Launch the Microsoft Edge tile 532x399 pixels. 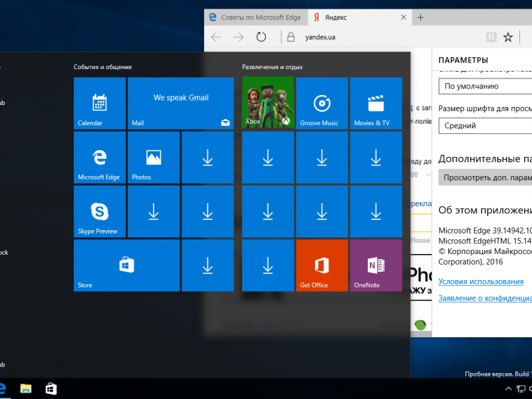coord(100,158)
